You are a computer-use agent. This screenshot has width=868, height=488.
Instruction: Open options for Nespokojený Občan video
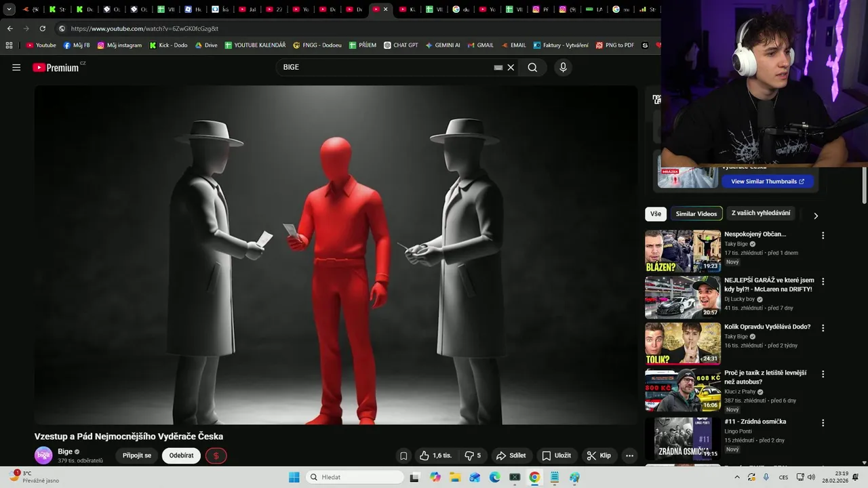click(x=823, y=235)
